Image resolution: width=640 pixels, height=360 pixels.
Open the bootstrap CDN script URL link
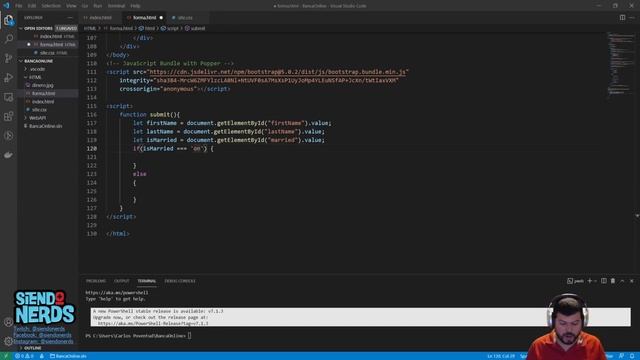(x=277, y=72)
